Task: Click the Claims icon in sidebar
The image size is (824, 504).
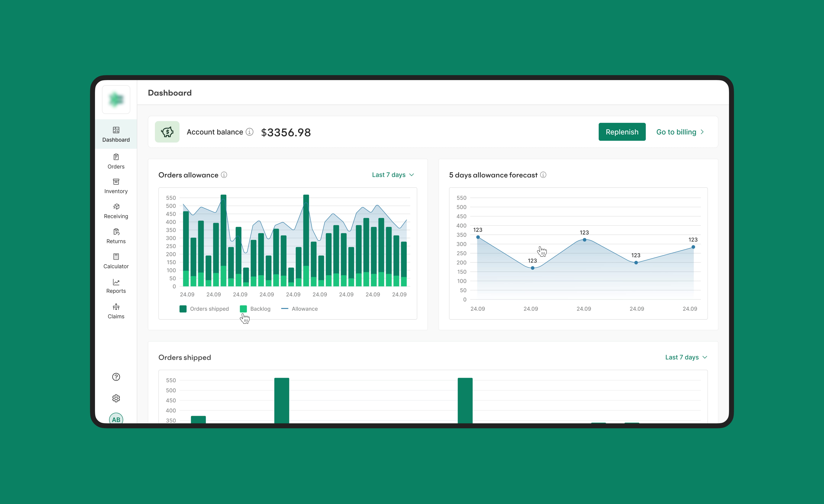Action: pos(116,307)
